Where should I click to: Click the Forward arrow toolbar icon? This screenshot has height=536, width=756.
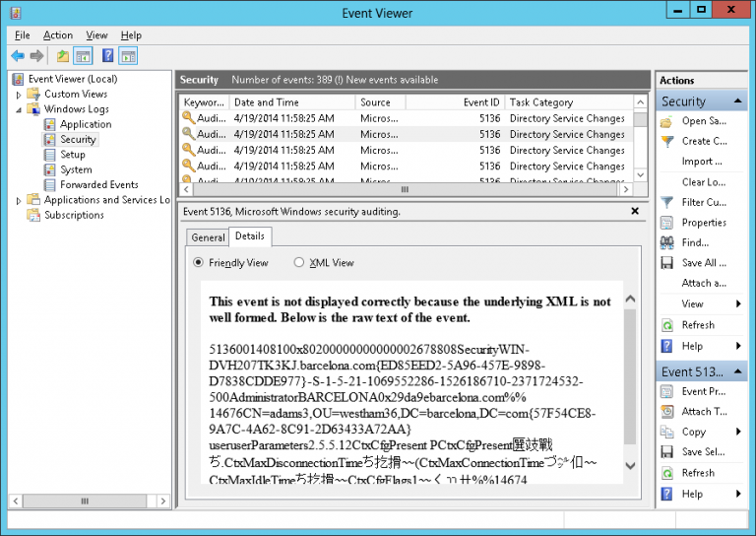tap(36, 56)
